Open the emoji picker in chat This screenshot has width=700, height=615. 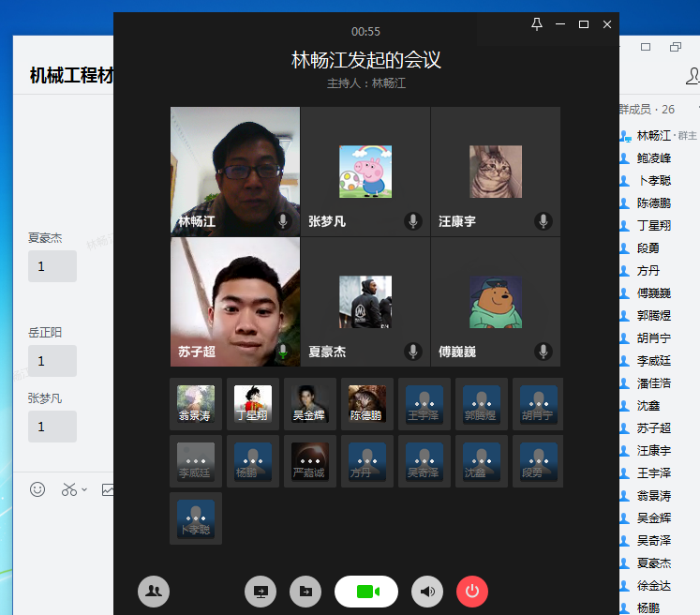(x=37, y=489)
